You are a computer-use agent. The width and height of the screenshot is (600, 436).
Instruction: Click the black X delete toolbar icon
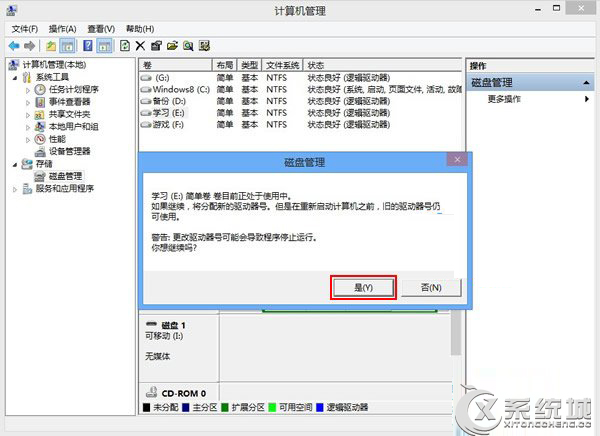pyautogui.click(x=140, y=46)
